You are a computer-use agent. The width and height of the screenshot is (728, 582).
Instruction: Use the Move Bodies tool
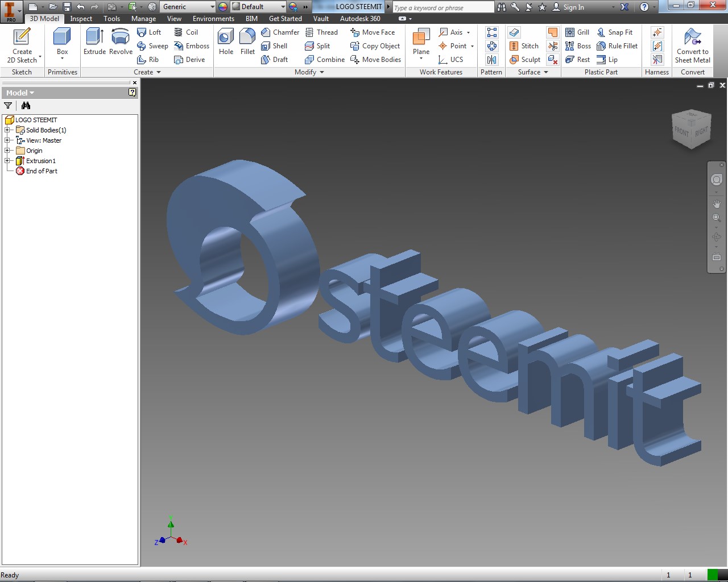375,60
